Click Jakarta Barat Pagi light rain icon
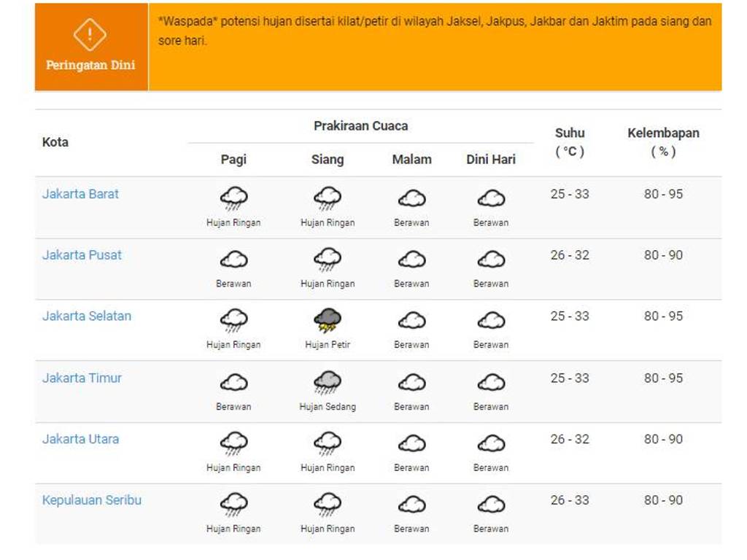The width and height of the screenshot is (747, 560). (x=233, y=198)
